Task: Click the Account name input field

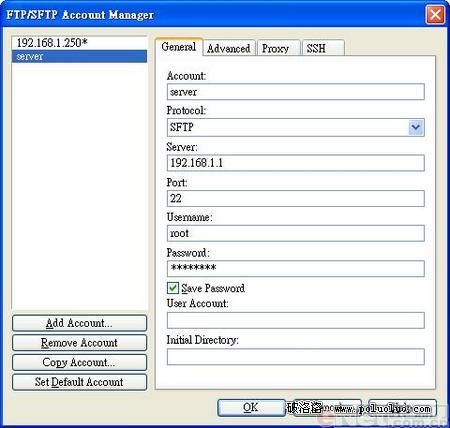Action: click(296, 92)
